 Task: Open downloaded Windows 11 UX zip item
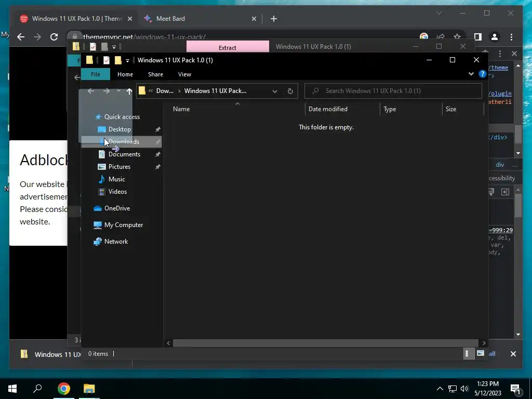(51, 354)
